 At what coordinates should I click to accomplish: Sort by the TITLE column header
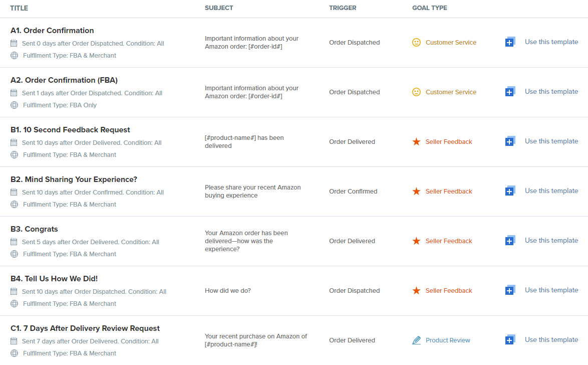19,8
